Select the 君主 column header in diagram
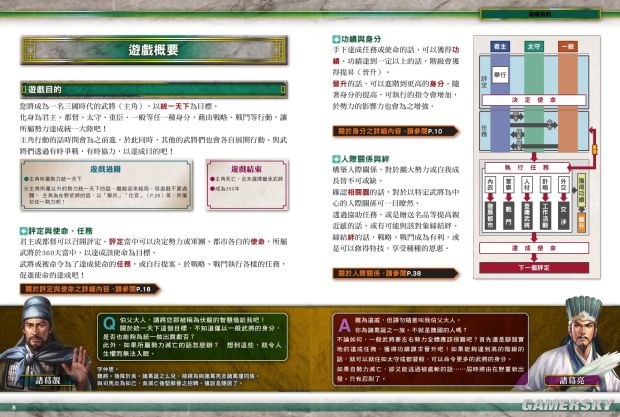This screenshot has width=620, height=417. 500,47
